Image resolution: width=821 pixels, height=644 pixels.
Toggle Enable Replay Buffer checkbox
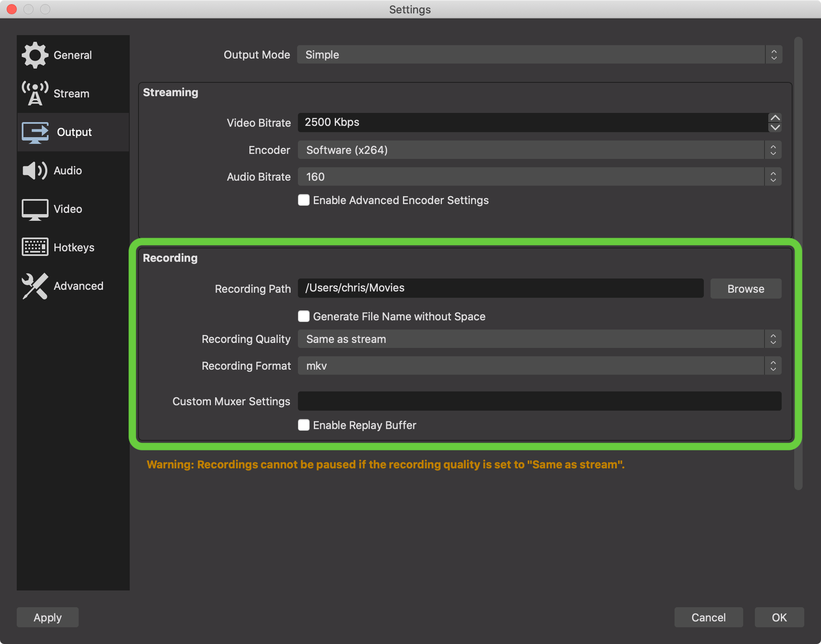click(x=304, y=425)
